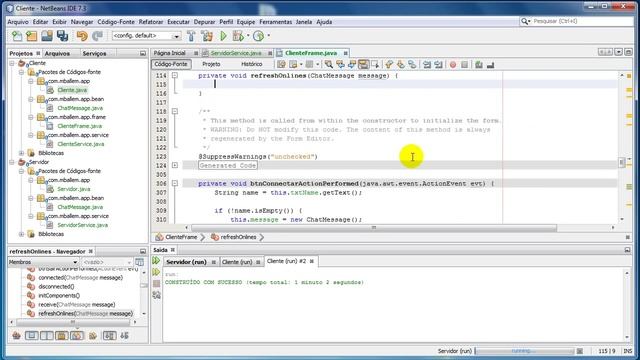Click the Clean and Build icon
Viewport: 640px width, 360px height.
click(207, 36)
